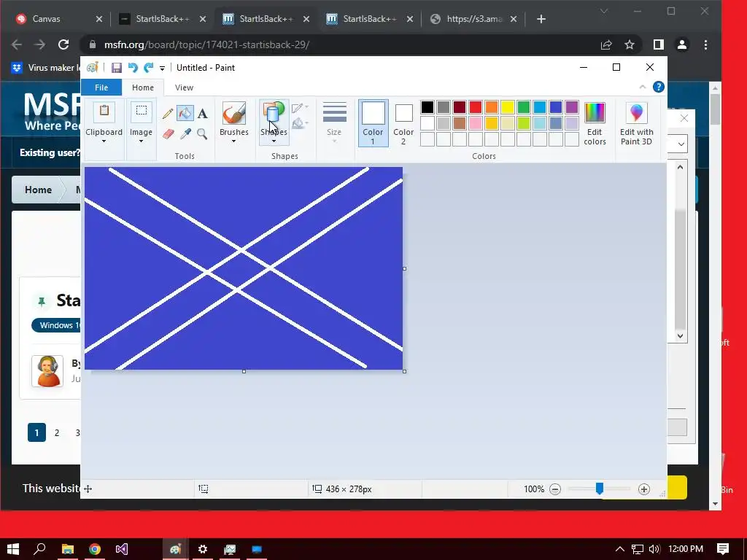Open Edit colors dialog

[x=595, y=122]
